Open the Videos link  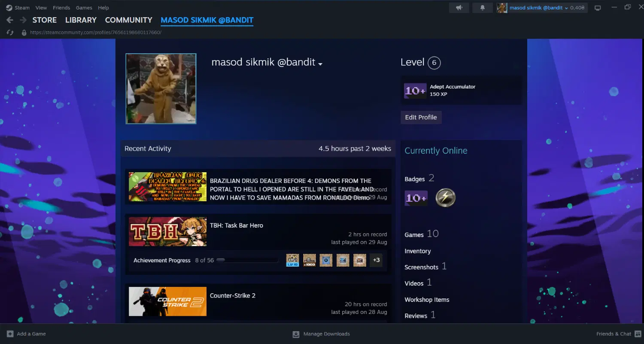[414, 283]
